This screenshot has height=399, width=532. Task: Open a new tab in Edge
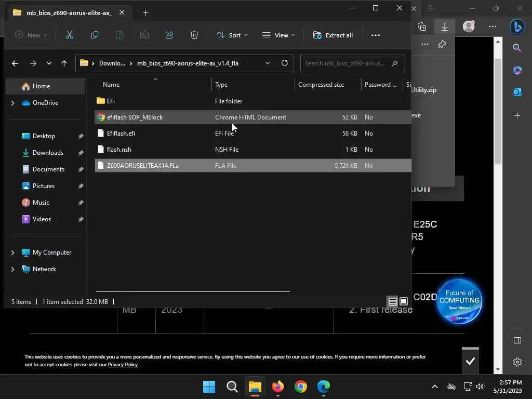point(431,8)
